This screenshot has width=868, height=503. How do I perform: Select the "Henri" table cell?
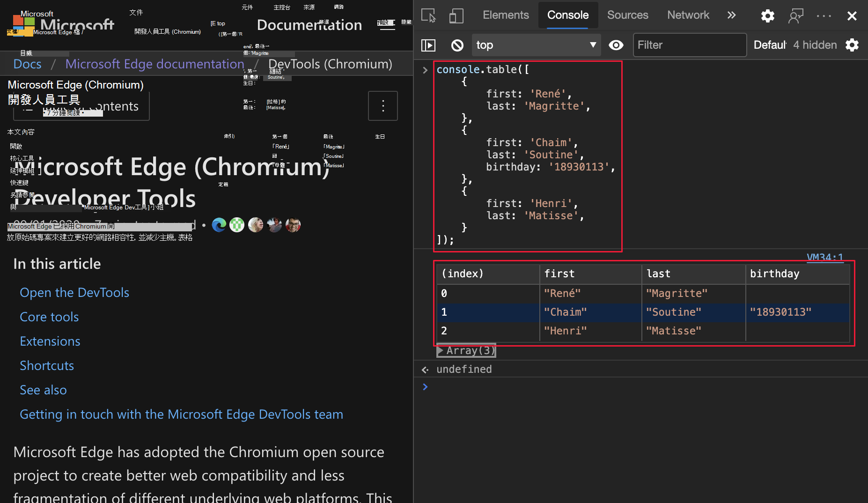point(590,331)
